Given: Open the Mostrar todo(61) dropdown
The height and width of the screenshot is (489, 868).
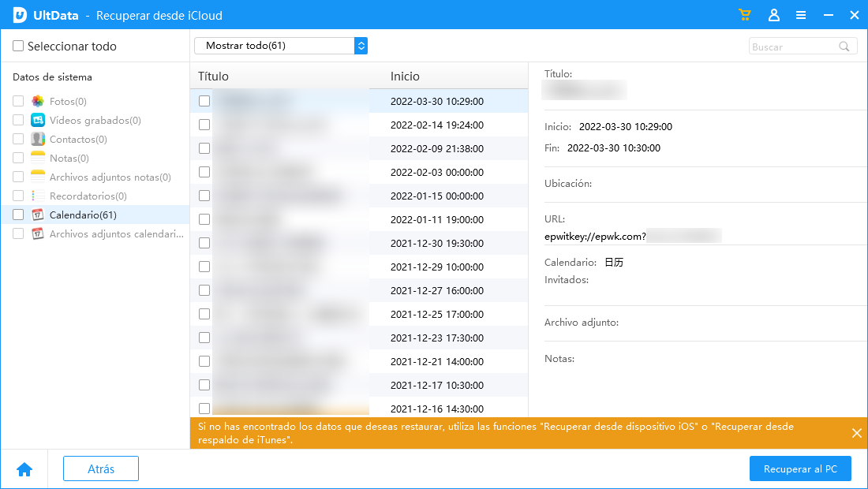Looking at the screenshot, I should [281, 46].
